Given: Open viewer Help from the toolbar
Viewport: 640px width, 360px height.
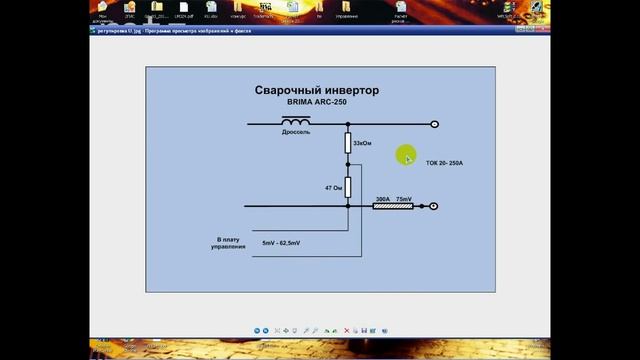Looking at the screenshot, I should 384,331.
